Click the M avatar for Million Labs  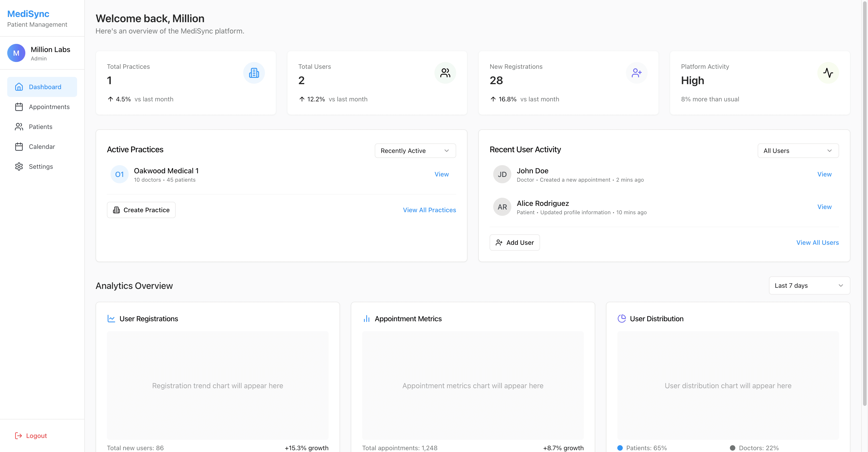click(x=16, y=53)
